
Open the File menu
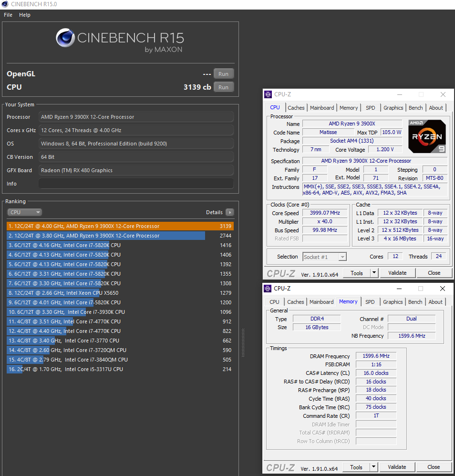(x=8, y=15)
